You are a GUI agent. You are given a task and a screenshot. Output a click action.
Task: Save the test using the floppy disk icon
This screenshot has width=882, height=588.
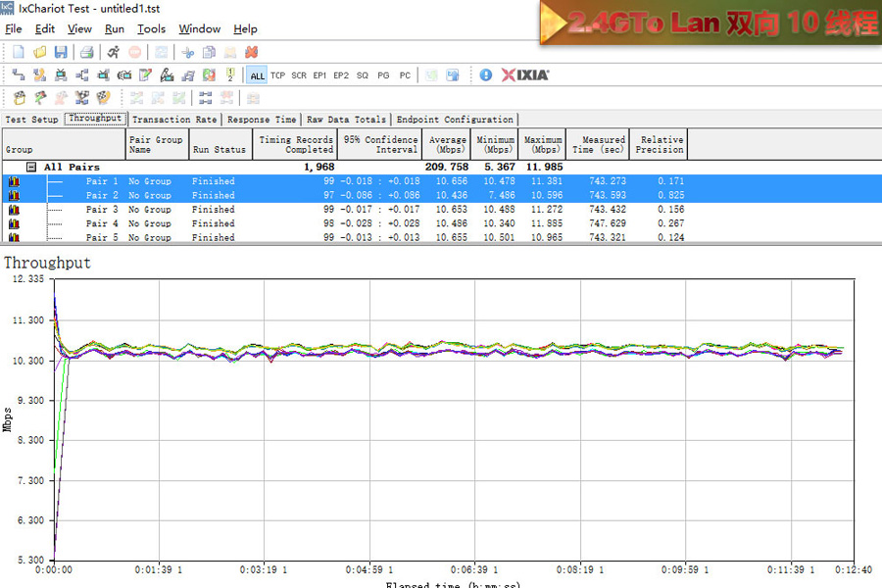[61, 52]
